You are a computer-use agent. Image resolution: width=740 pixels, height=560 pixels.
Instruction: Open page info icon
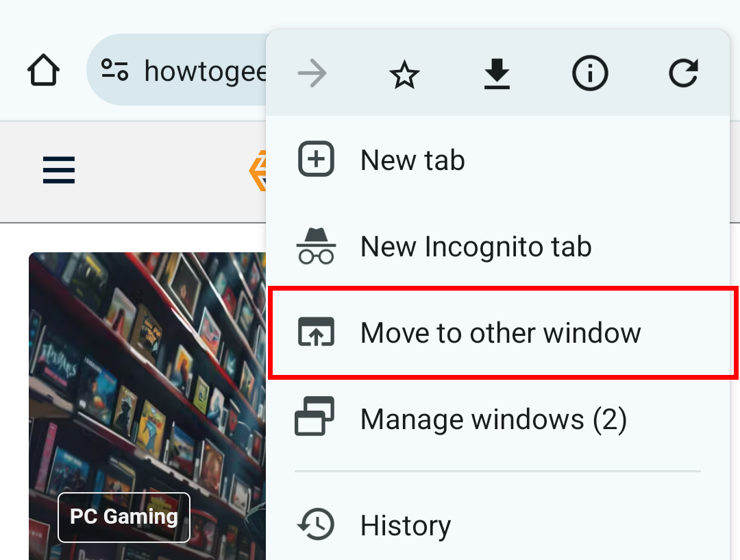(x=590, y=73)
